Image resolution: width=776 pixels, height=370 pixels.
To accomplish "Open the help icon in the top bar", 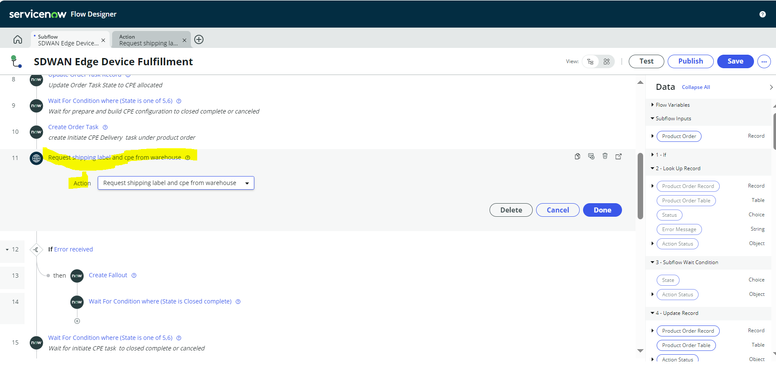I will pos(762,14).
